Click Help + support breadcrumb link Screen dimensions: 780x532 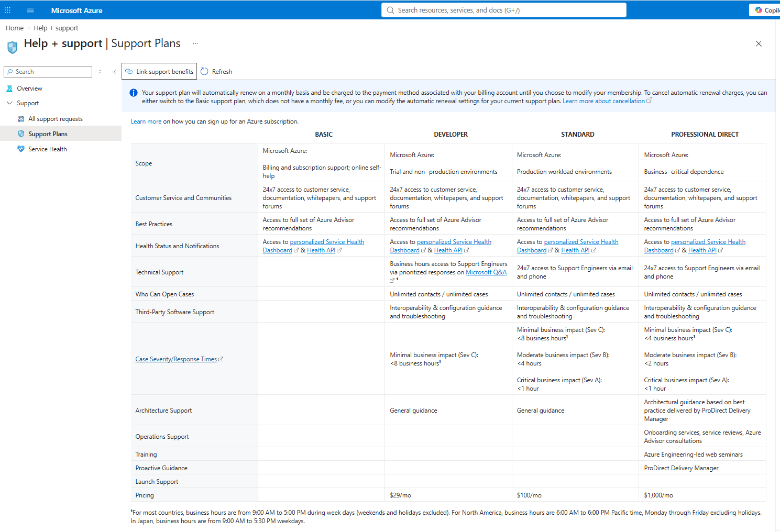56,28
